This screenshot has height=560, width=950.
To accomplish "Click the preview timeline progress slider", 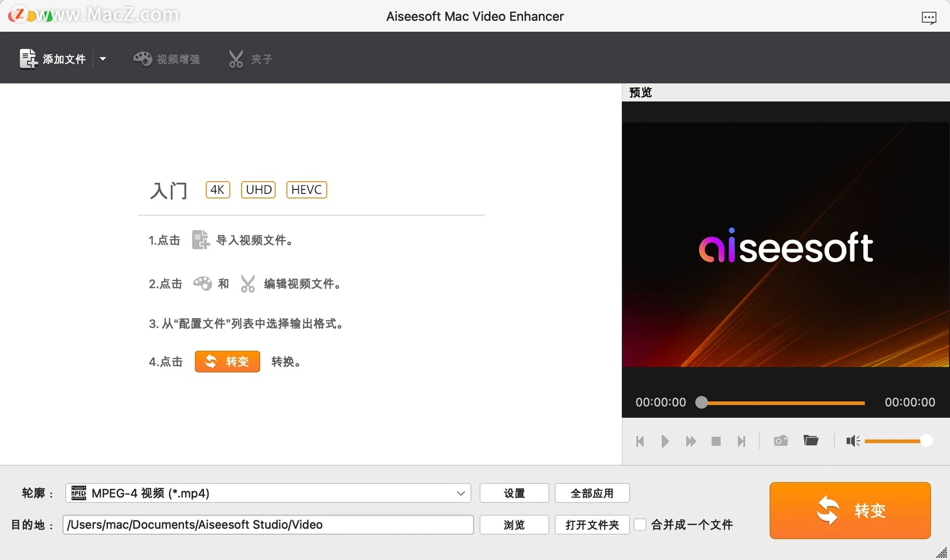I will tap(780, 403).
